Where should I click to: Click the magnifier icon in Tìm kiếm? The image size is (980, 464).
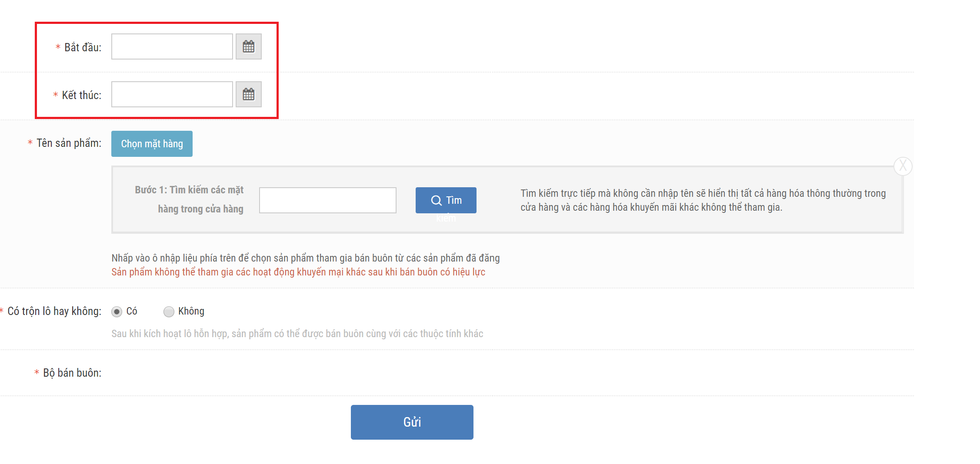(x=436, y=200)
